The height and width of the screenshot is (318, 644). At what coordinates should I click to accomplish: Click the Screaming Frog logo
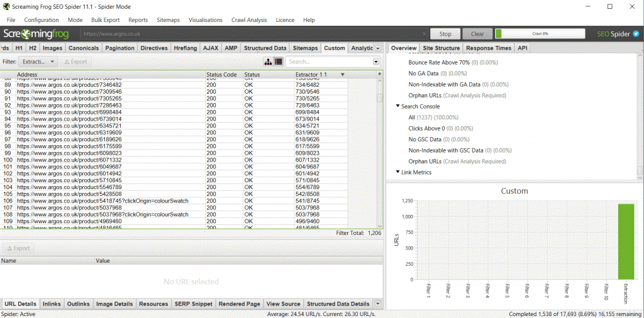(36, 34)
